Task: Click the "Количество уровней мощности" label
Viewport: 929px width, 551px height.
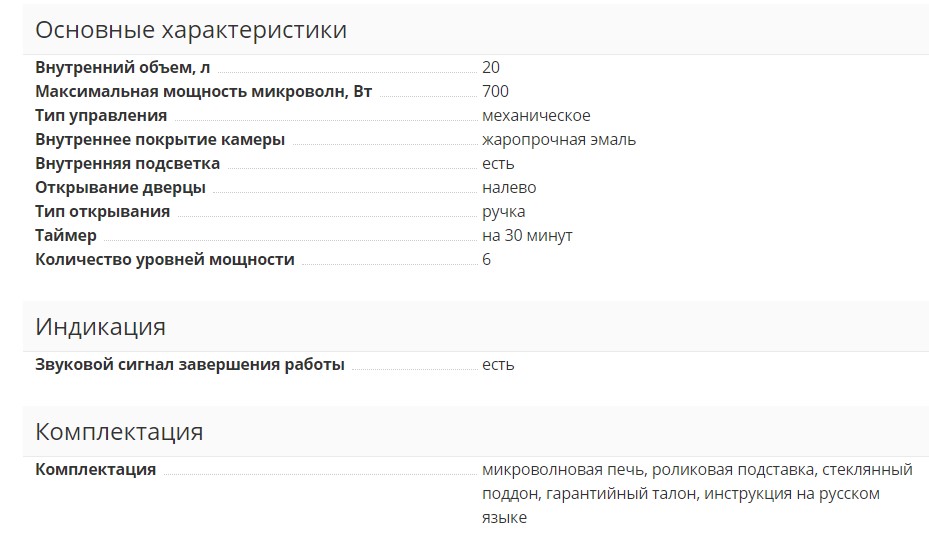Action: point(165,260)
